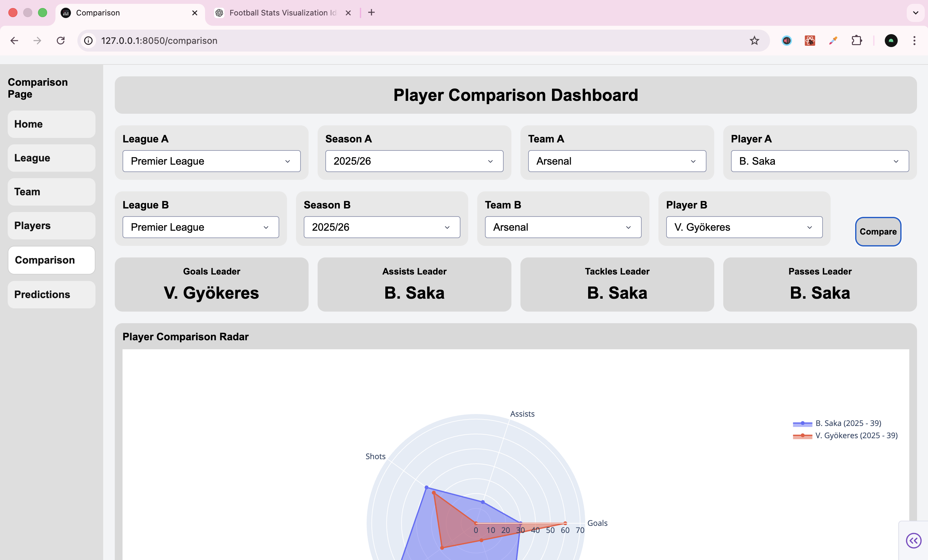Toggle B. Saka trace in radar legend

coord(837,423)
